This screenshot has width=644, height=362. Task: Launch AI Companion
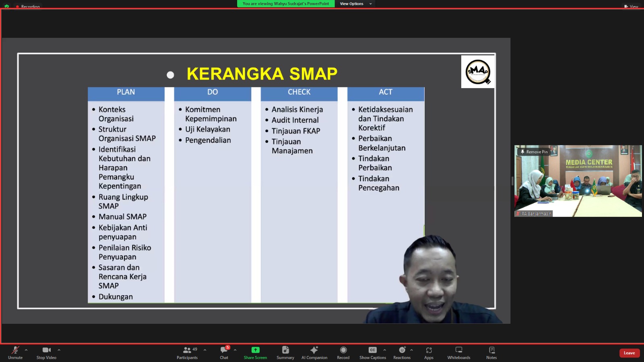[314, 352]
